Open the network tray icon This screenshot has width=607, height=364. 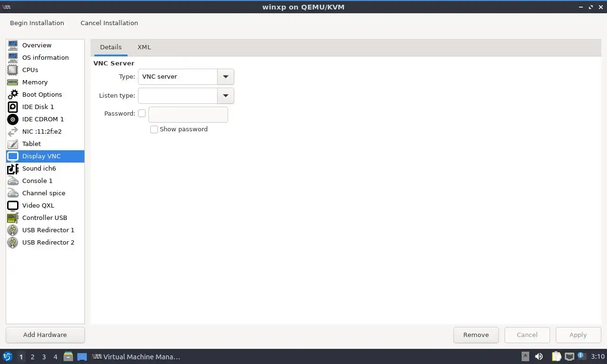(x=570, y=356)
